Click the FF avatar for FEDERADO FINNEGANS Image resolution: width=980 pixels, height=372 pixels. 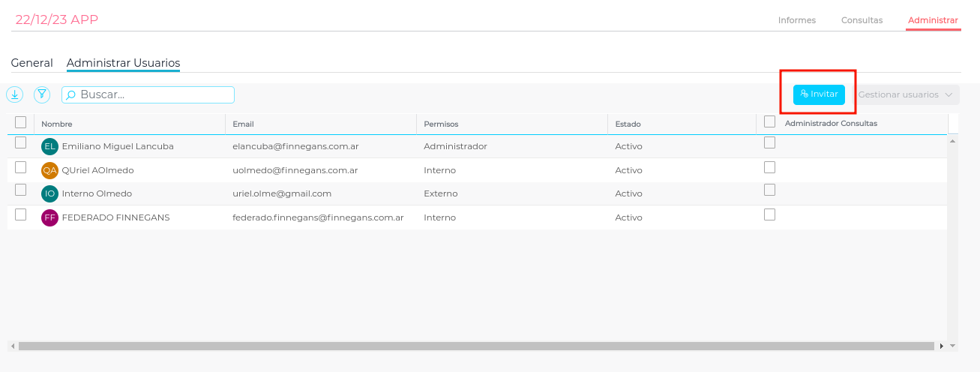(49, 217)
